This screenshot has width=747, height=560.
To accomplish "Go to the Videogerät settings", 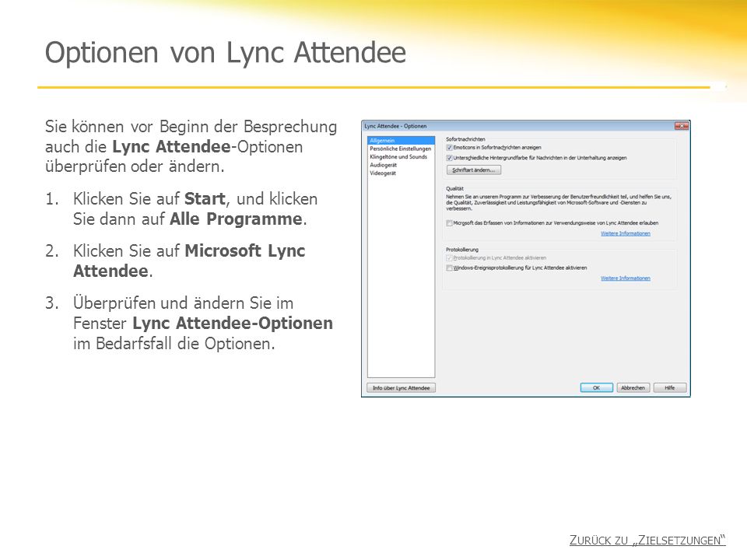I will [383, 173].
